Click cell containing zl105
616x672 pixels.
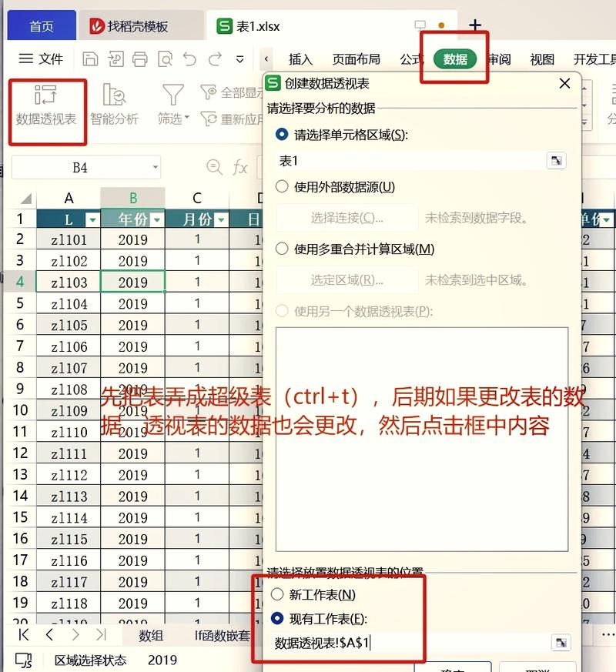[x=69, y=325]
